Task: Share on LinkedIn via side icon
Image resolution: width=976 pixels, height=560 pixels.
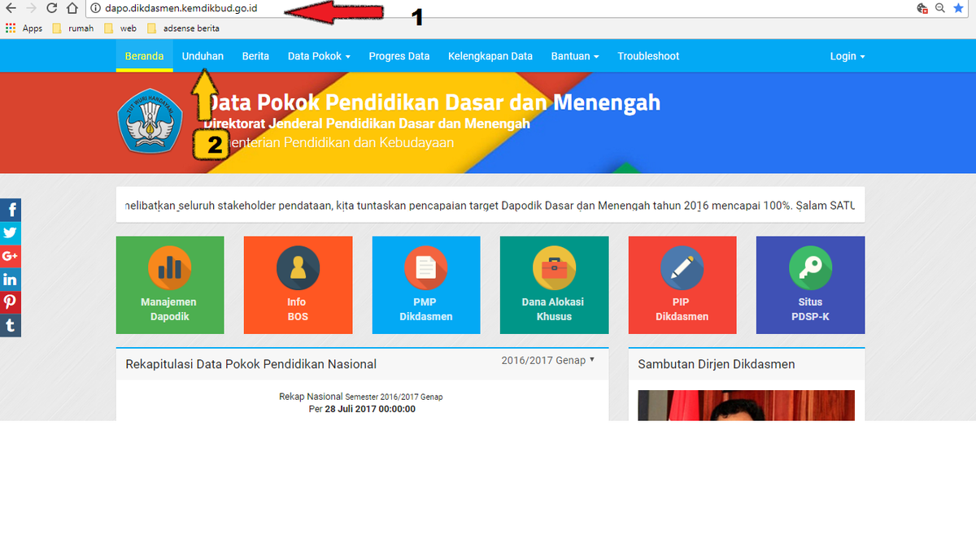Action: (10, 280)
